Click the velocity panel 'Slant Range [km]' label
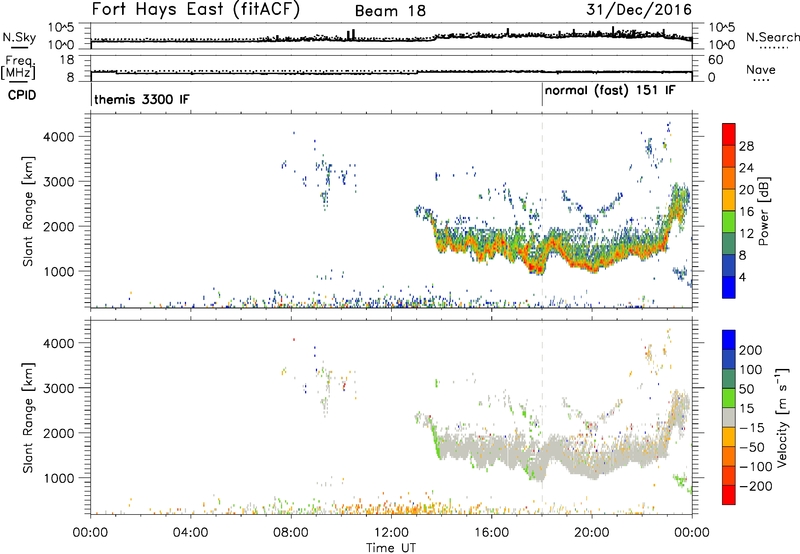The width and height of the screenshot is (800, 554). point(28,418)
